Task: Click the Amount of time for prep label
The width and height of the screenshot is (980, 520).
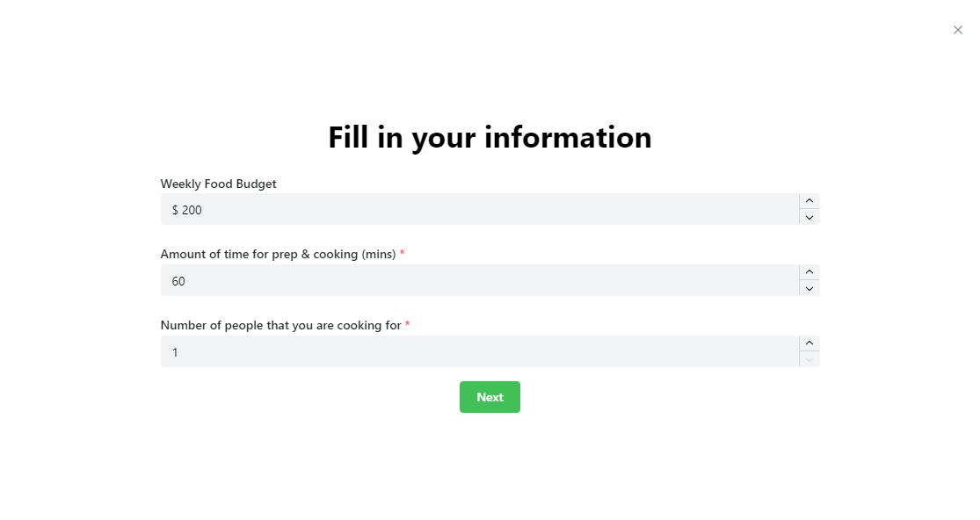Action: point(278,254)
